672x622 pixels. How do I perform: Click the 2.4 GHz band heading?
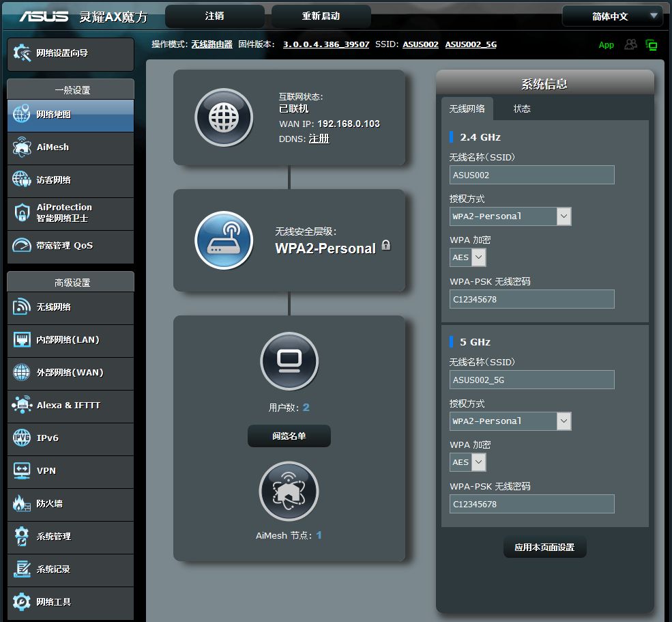pyautogui.click(x=480, y=137)
